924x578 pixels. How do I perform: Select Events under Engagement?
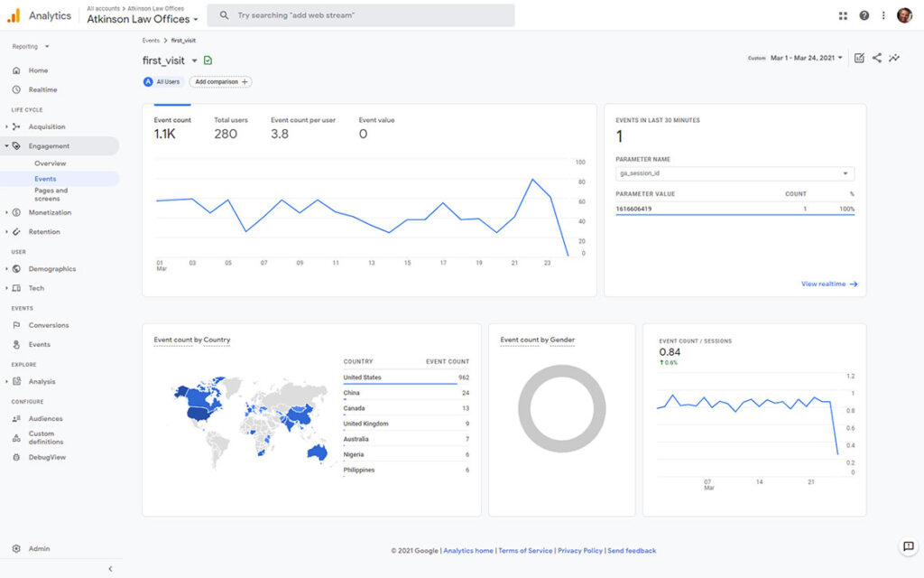pos(45,179)
